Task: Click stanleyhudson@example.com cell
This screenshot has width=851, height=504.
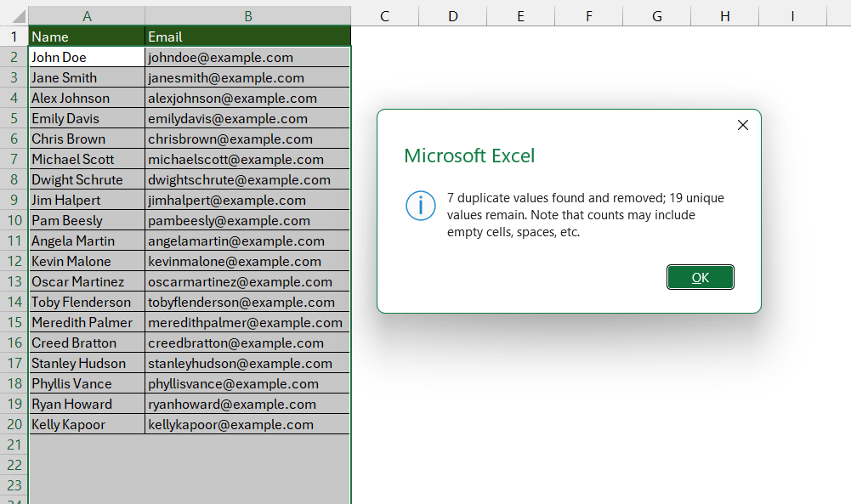Action: [248, 363]
